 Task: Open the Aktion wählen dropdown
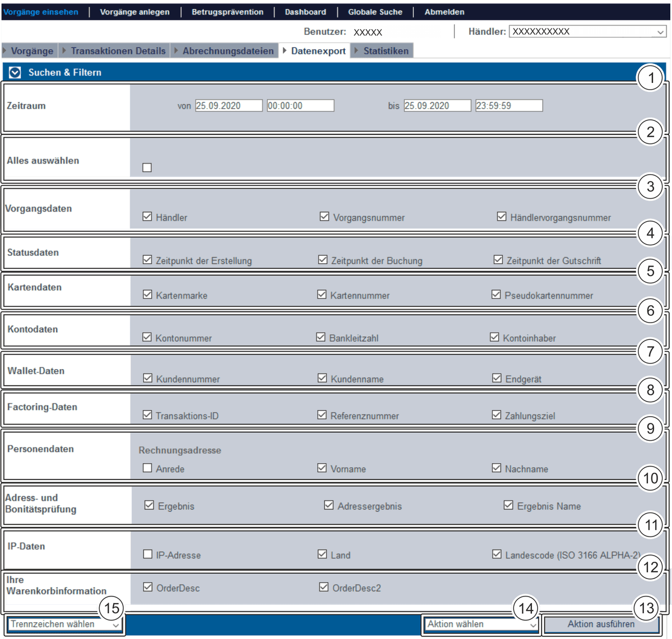pyautogui.click(x=481, y=624)
